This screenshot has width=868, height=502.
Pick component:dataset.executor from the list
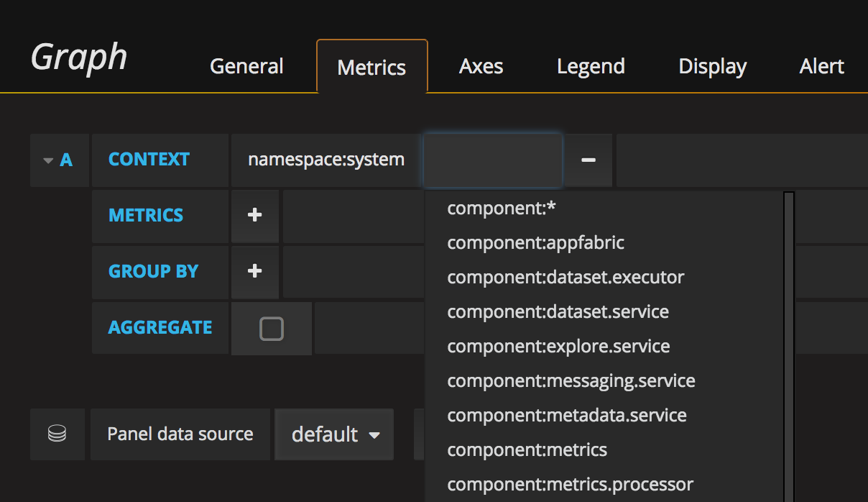(x=565, y=277)
